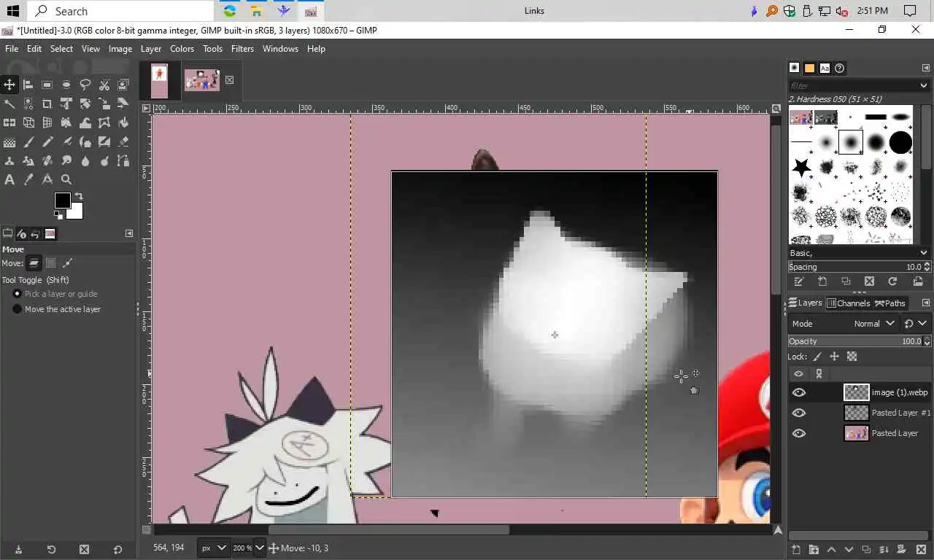Open the brush filter dropdown

[x=923, y=86]
